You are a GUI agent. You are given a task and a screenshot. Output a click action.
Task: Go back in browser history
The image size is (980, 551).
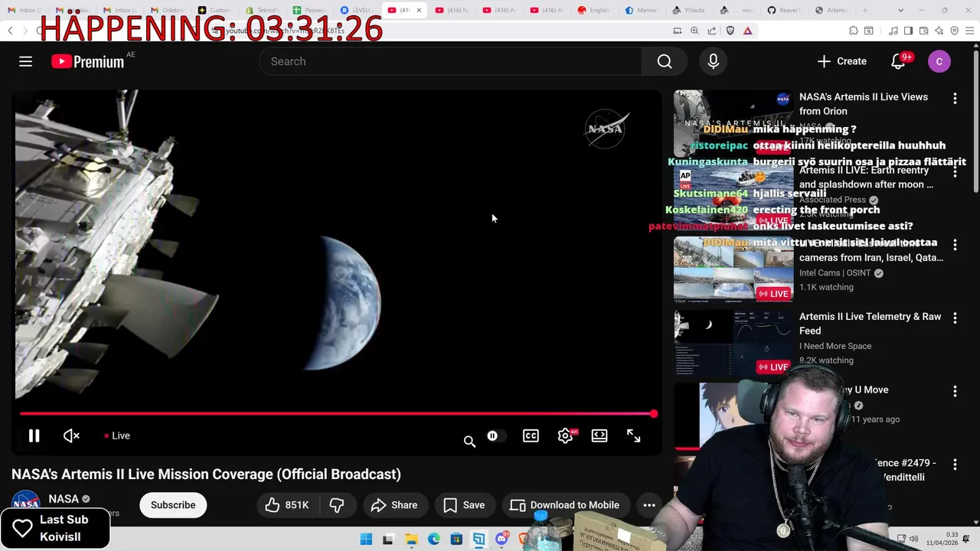point(10,31)
